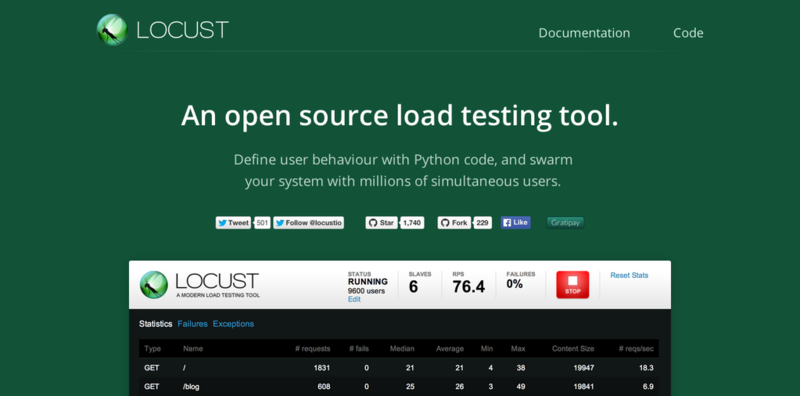Image resolution: width=800 pixels, height=396 pixels.
Task: Click the 19947 content size value
Action: 583,368
